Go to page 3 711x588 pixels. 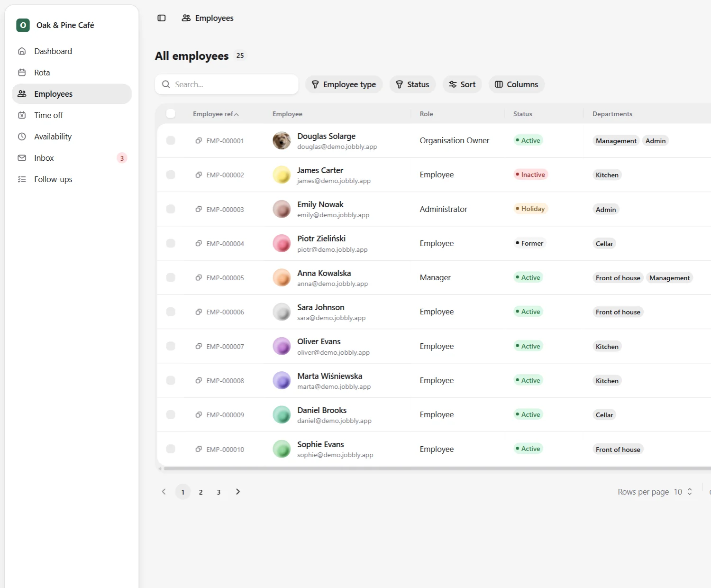pyautogui.click(x=219, y=492)
